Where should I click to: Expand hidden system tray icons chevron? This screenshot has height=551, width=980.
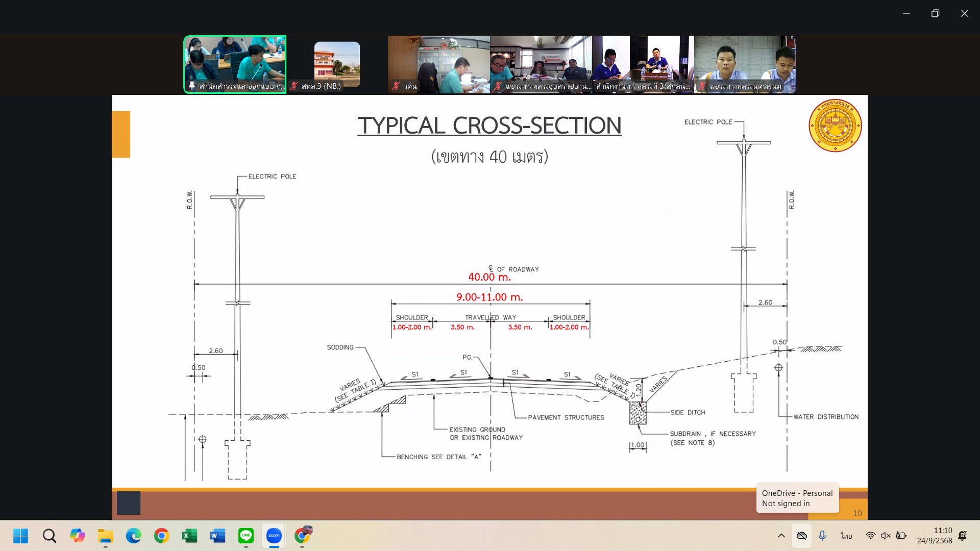(781, 536)
